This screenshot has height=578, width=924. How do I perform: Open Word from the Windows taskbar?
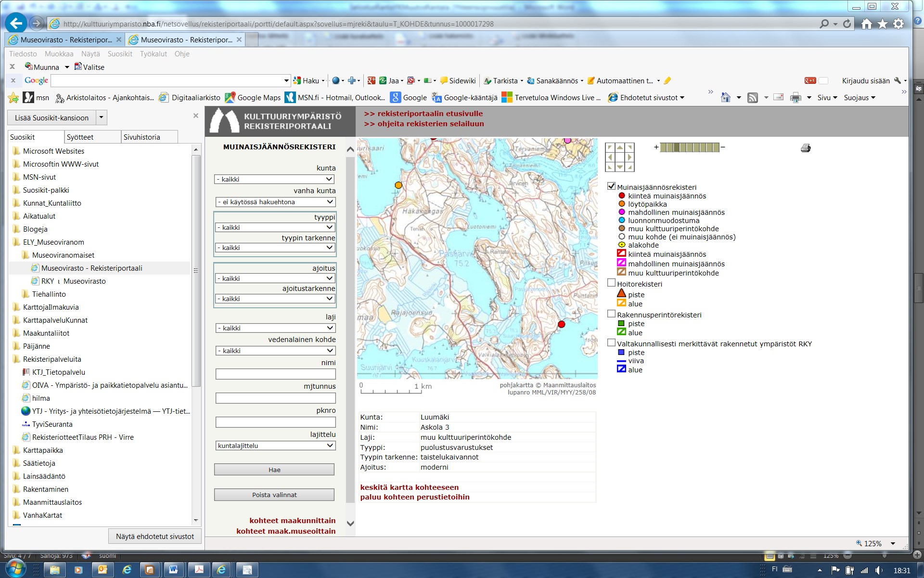173,570
